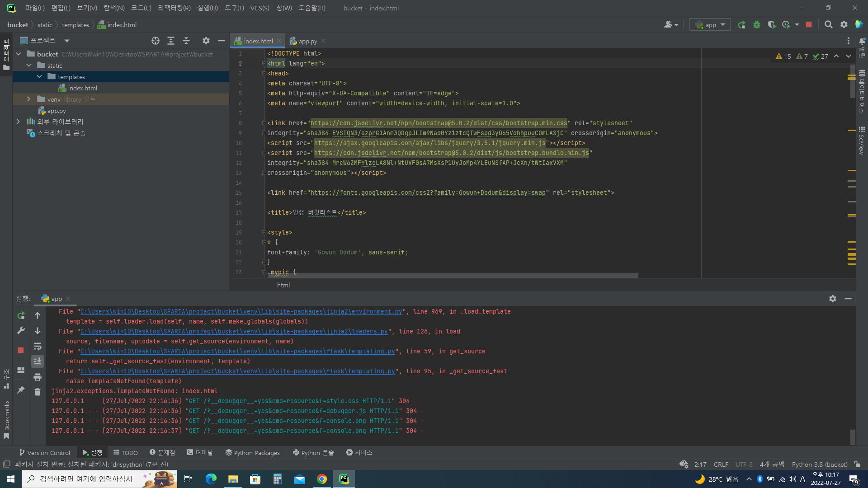
Task: Open the 프로젝트 view dropdown
Action: (67, 41)
